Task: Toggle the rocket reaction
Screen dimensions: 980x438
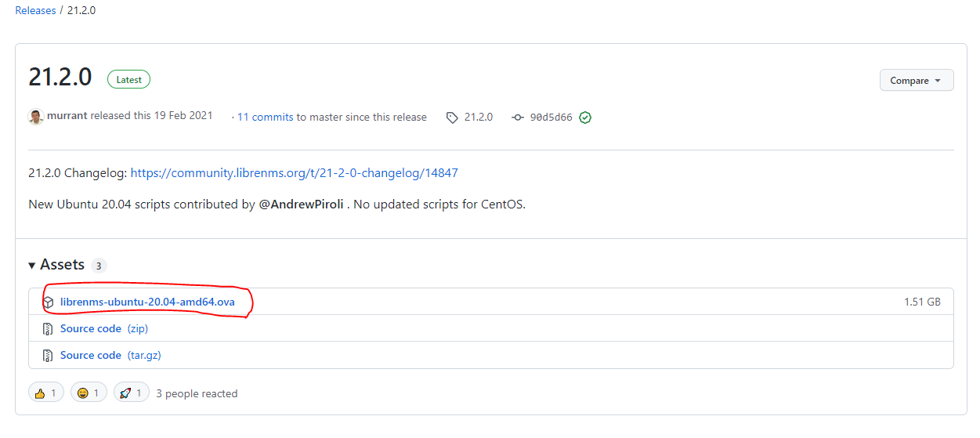Action: tap(132, 393)
